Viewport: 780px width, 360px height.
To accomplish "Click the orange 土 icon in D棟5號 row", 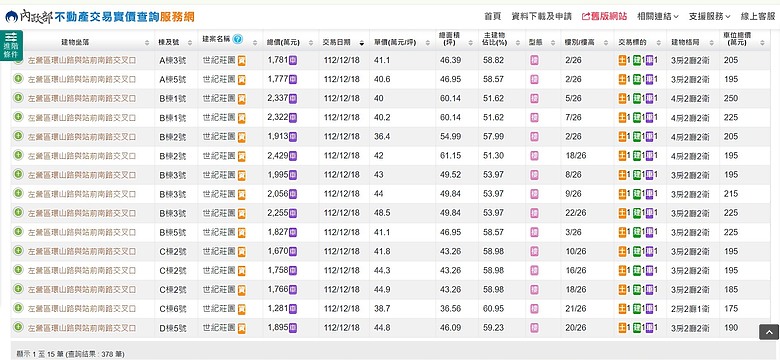I will 622,328.
